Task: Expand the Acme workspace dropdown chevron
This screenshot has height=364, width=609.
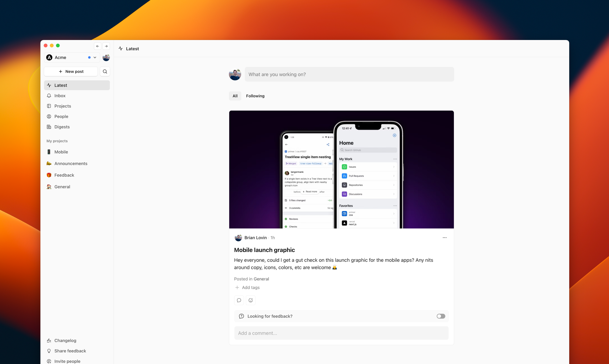Action: click(95, 57)
